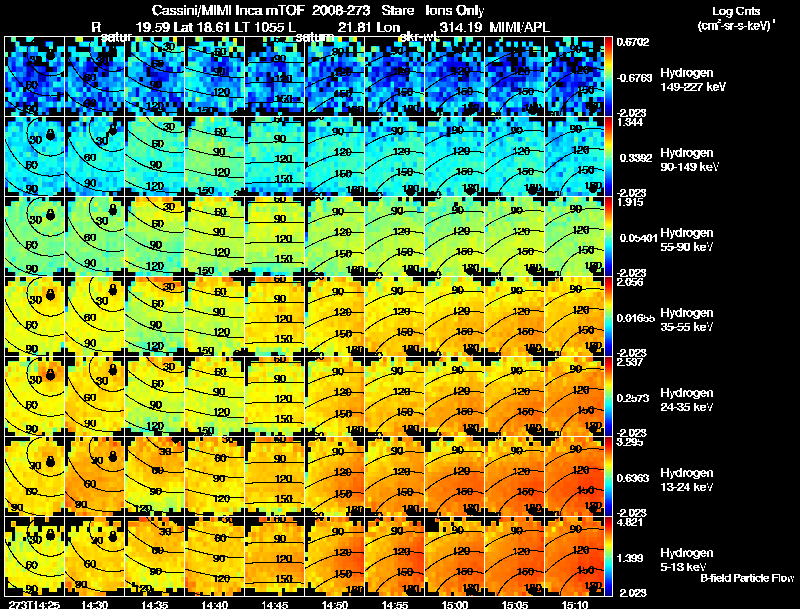Select the 15:00 time label
This screenshot has width=800, height=609.
click(455, 604)
